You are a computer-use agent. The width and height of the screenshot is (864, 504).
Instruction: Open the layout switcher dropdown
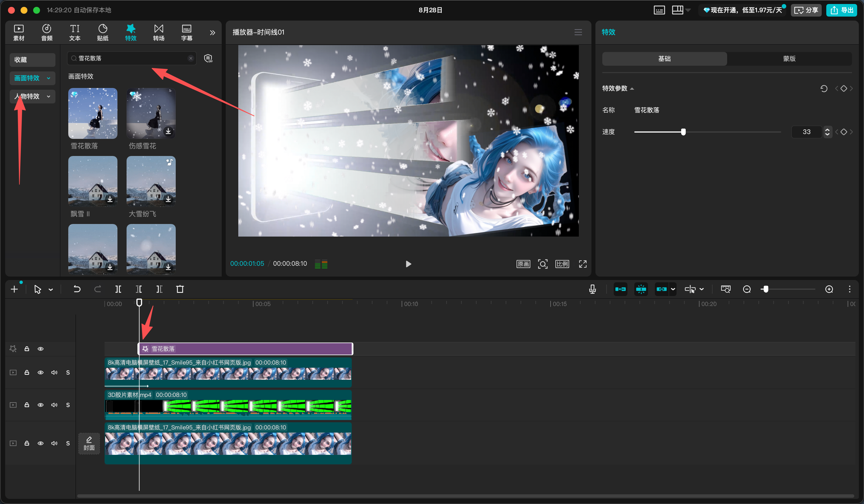tap(681, 10)
